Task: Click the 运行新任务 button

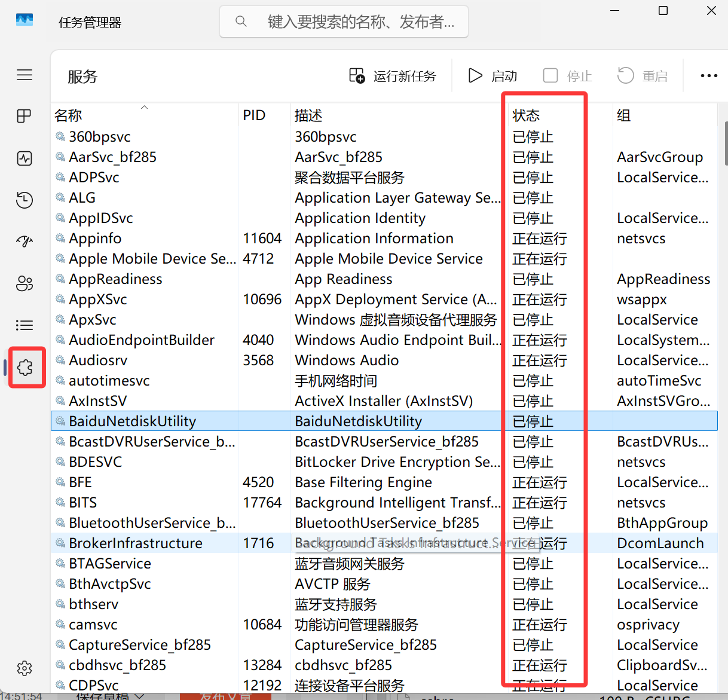Action: (x=392, y=76)
